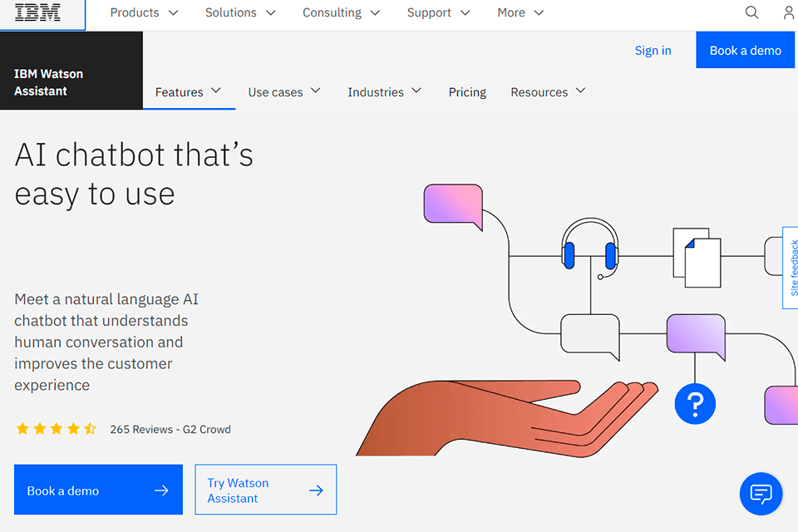Expand the More menu
Viewport: 798px width, 532px height.
tap(520, 12)
